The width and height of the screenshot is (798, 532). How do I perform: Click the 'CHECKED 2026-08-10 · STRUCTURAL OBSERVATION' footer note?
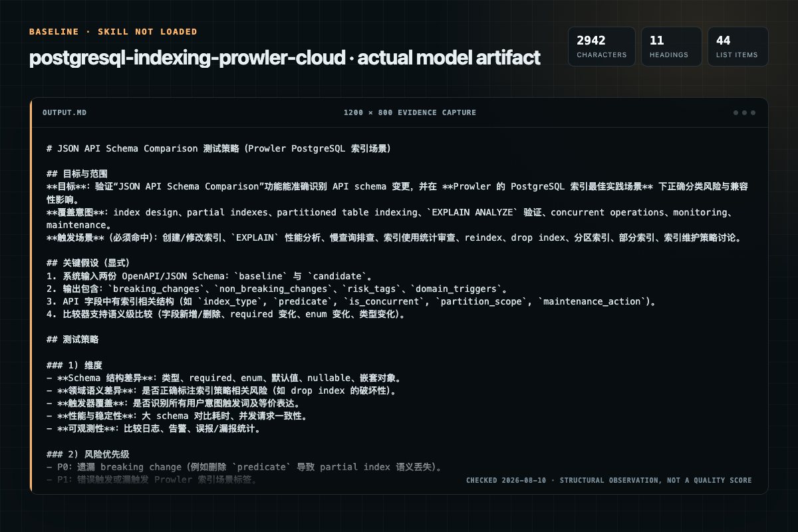point(609,480)
